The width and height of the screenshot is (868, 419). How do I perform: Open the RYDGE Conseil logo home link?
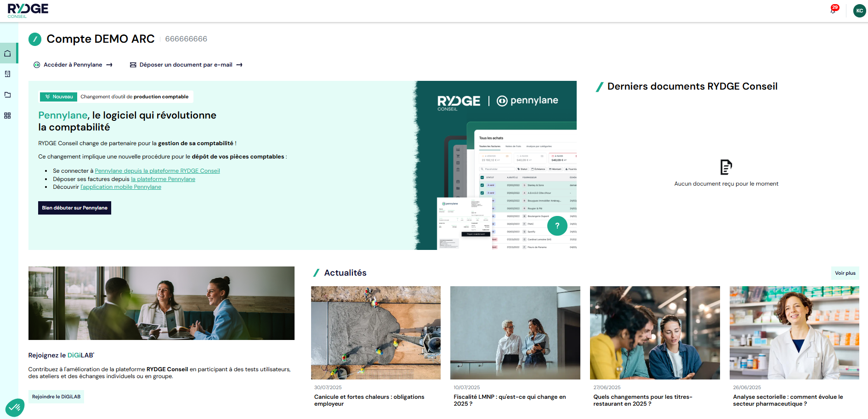click(x=28, y=11)
